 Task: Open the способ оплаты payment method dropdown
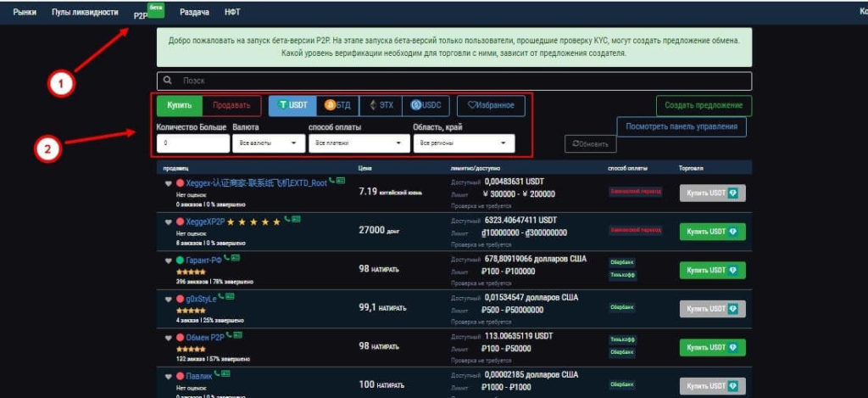357,144
